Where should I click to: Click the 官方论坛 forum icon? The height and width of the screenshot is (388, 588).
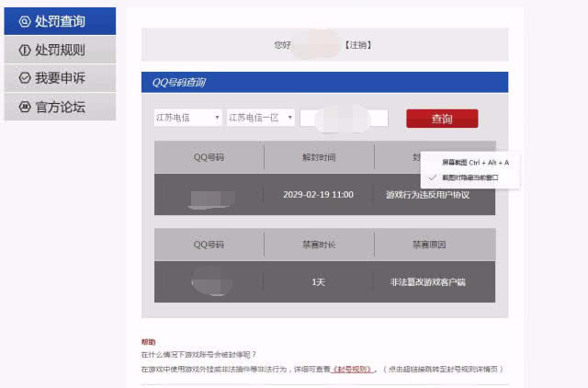coord(25,107)
